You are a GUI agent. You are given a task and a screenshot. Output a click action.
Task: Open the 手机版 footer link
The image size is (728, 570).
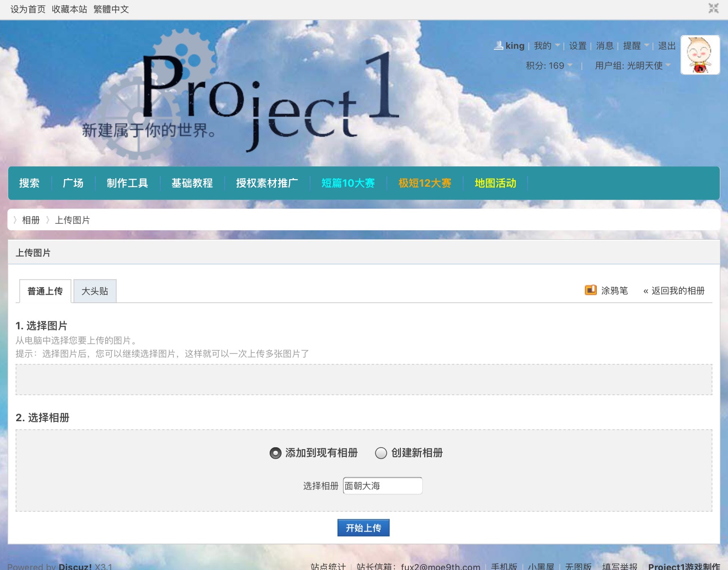[504, 566]
